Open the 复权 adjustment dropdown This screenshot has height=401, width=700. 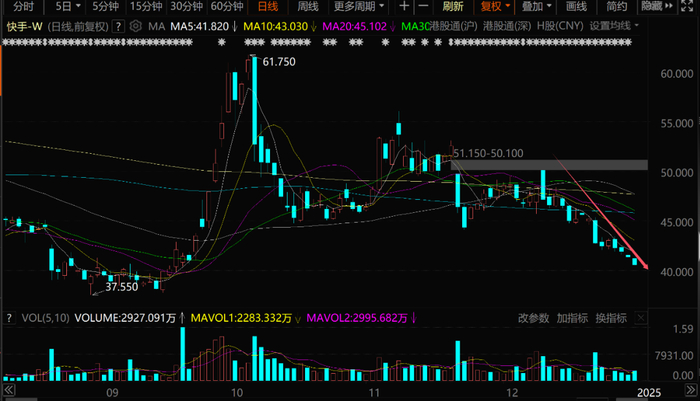coord(495,6)
